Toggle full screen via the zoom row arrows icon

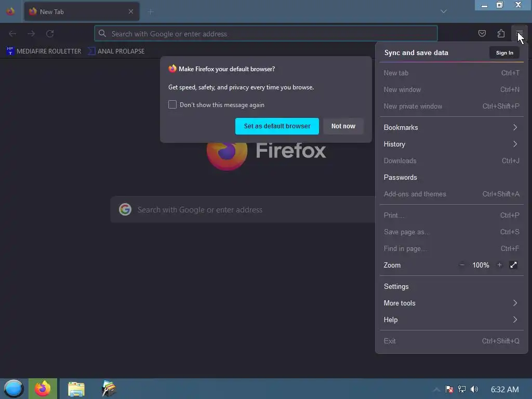513,265
